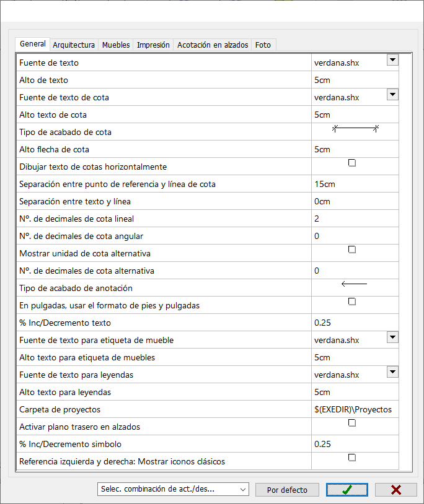Switch to the Arquitectura tab

(74, 45)
